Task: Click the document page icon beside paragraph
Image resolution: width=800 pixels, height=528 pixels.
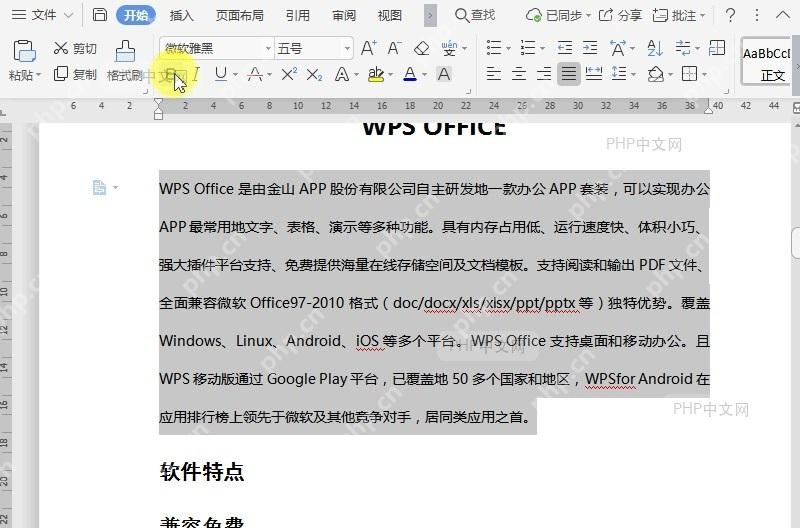Action: pos(99,187)
